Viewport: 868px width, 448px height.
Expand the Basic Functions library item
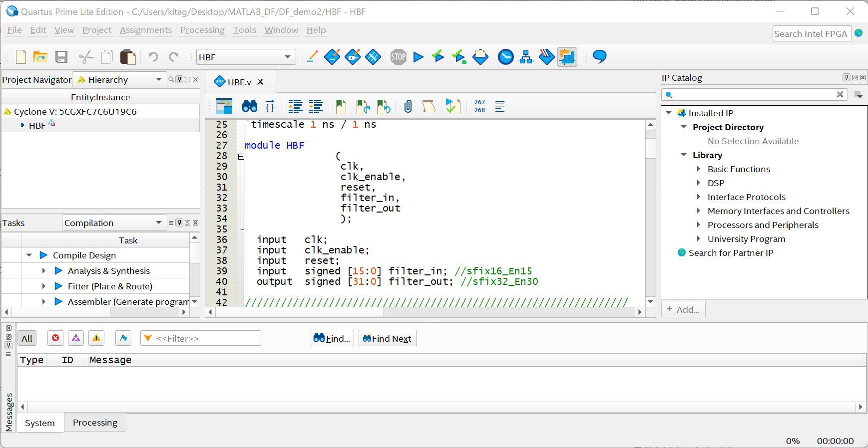point(699,169)
